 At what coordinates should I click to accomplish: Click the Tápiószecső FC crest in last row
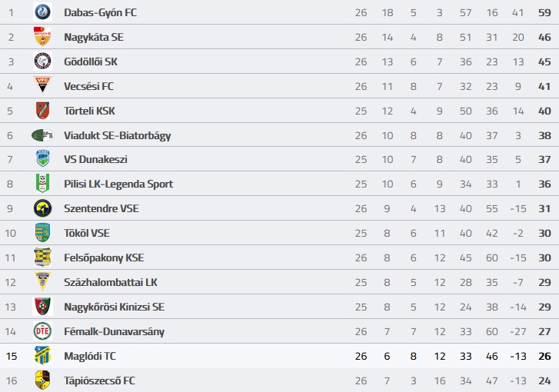pyautogui.click(x=42, y=380)
